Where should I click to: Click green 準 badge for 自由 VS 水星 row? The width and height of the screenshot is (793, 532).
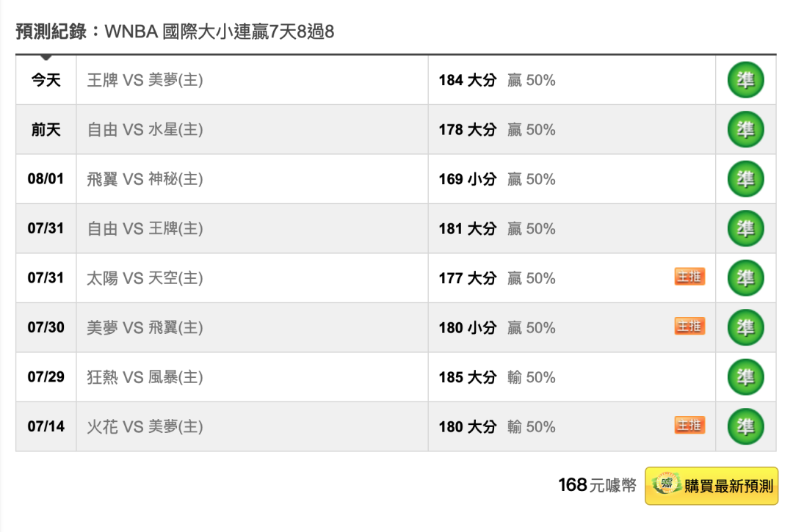745,129
